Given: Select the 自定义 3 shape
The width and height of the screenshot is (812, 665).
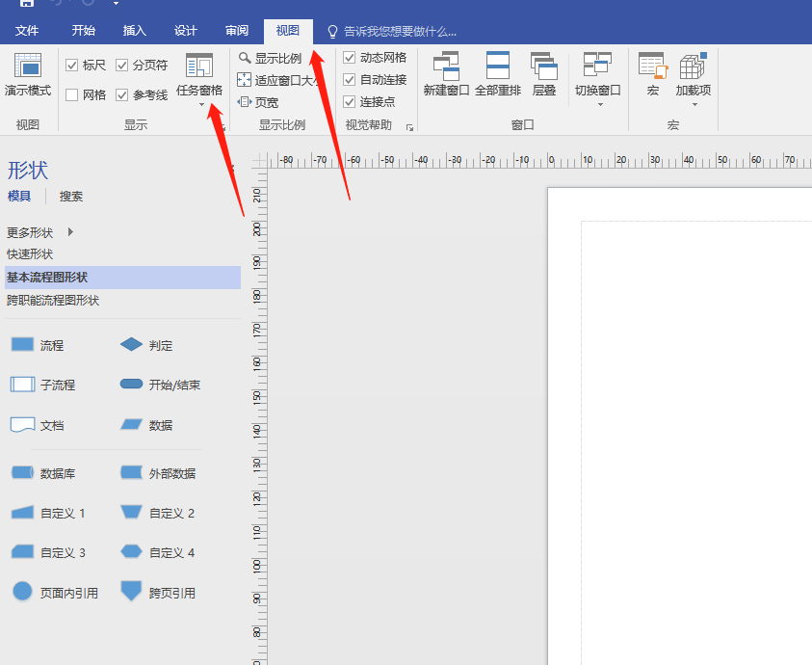Looking at the screenshot, I should point(22,551).
